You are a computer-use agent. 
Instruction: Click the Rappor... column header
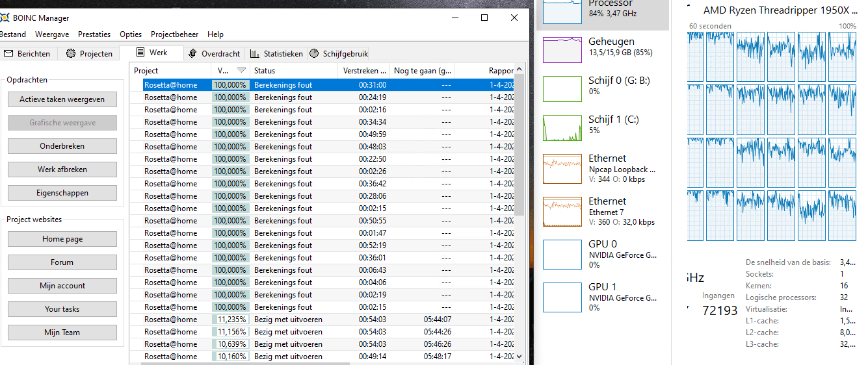(x=484, y=71)
